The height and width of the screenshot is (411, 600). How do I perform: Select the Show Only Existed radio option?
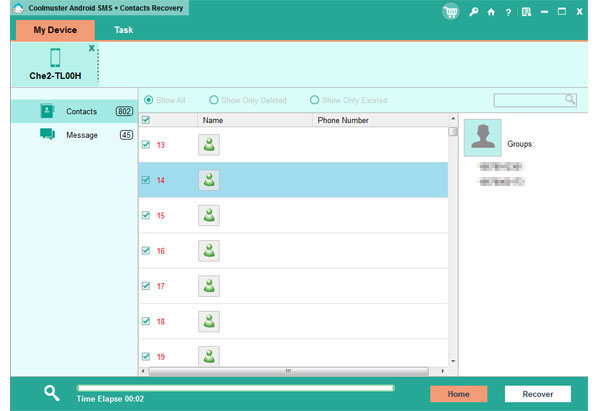314,100
